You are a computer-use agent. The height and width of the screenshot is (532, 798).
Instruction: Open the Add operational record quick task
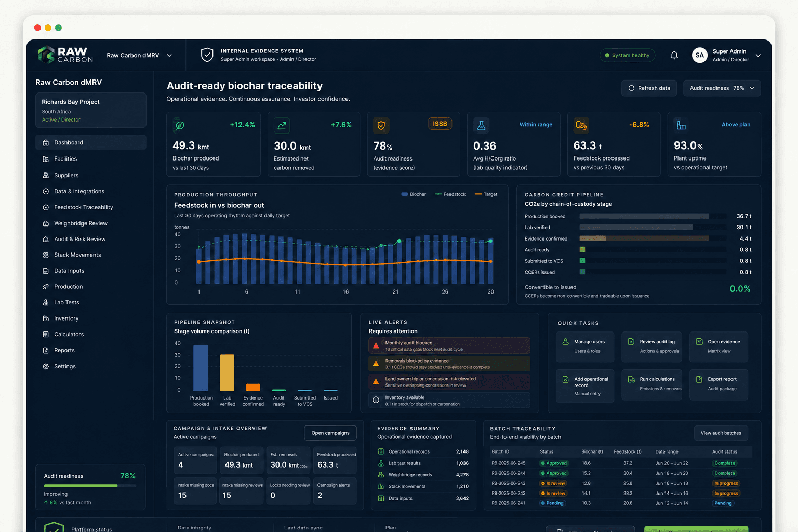tap(585, 386)
